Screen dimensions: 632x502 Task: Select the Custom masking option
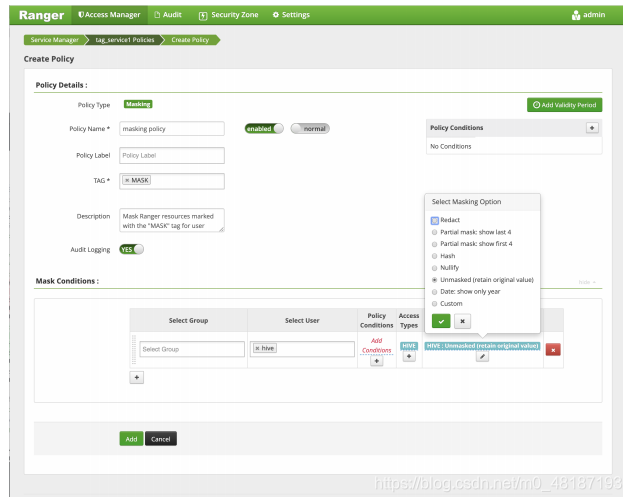pos(434,304)
